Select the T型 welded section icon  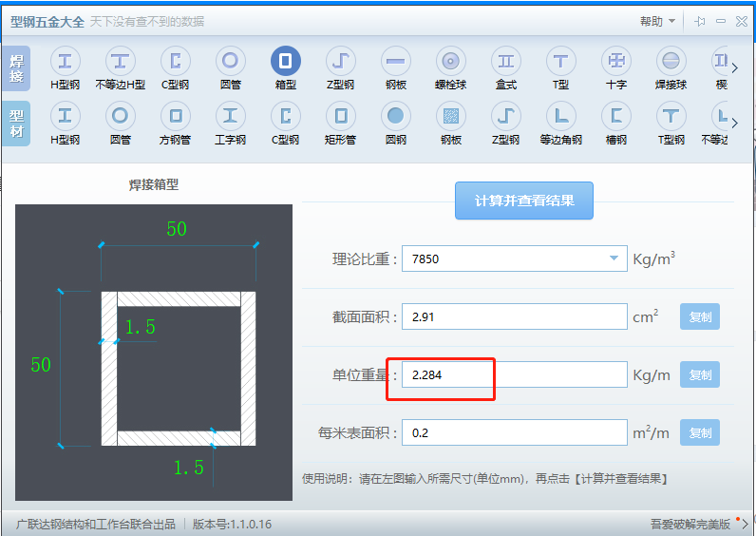560,62
